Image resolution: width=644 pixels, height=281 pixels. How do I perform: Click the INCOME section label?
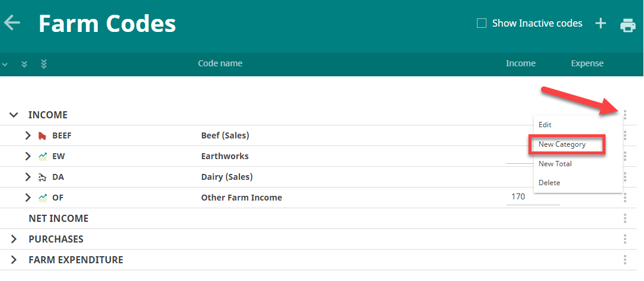pos(47,115)
